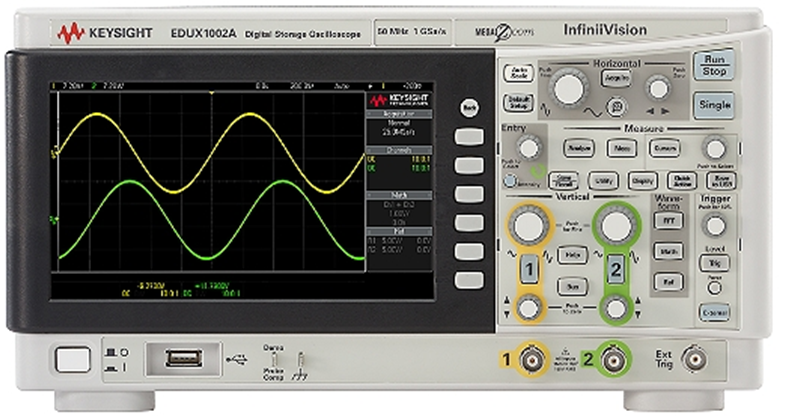Open the Display menu
This screenshot has width=786, height=416.
point(642,180)
